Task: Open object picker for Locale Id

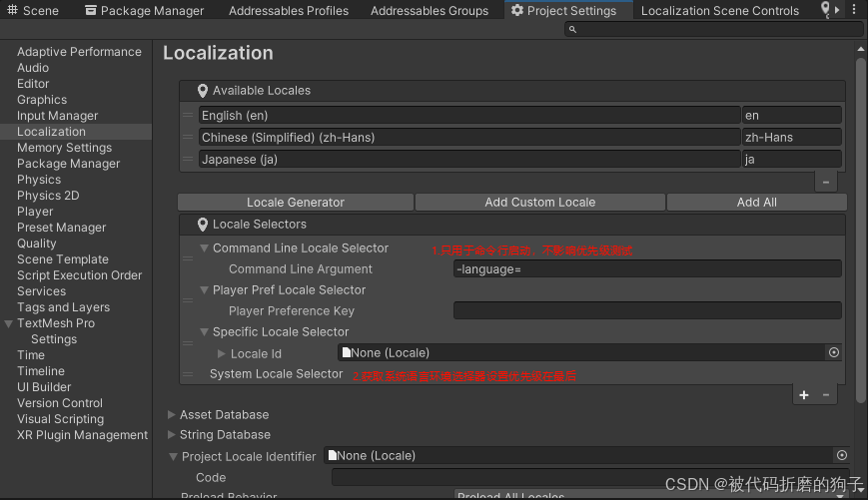Action: [x=834, y=353]
